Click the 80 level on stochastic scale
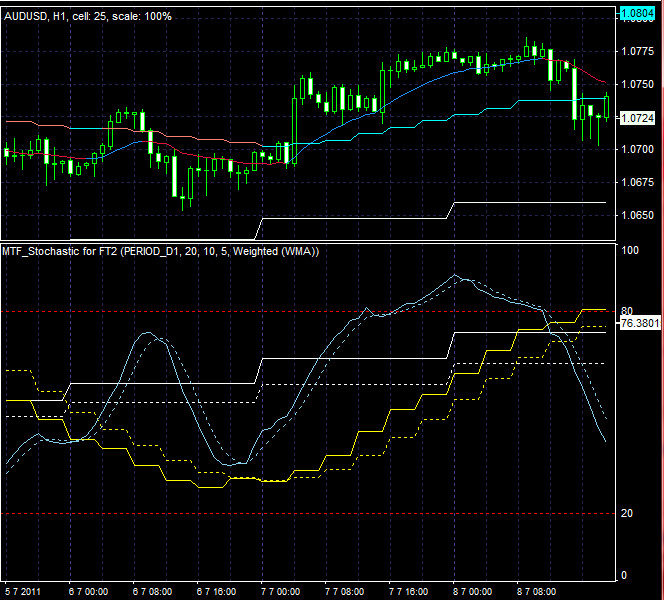The image size is (664, 600). point(627,312)
